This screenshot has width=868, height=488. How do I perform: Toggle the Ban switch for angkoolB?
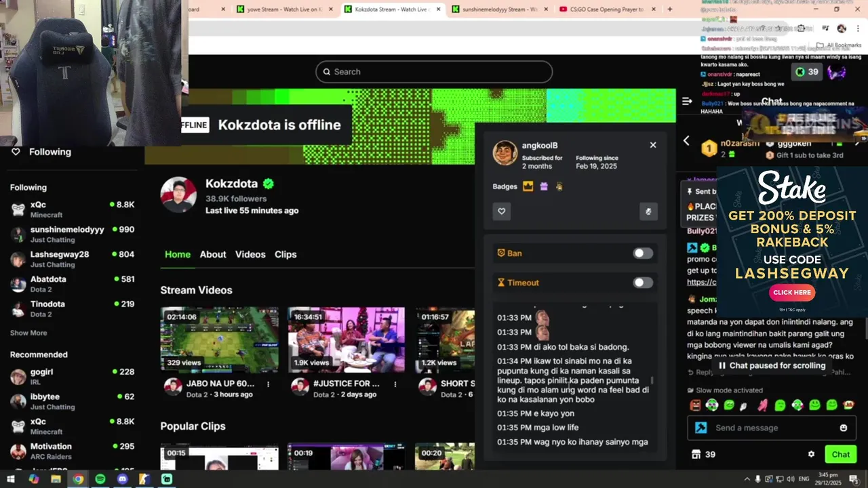[643, 253]
